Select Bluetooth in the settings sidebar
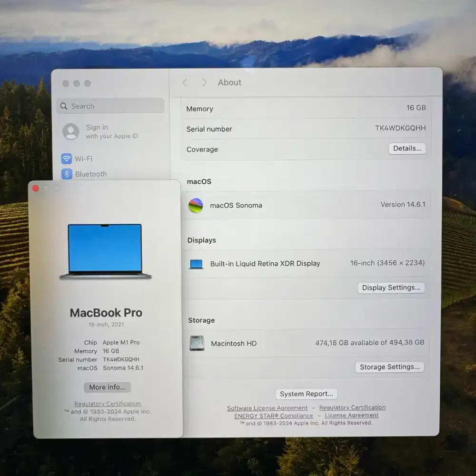Image resolution: width=476 pixels, height=476 pixels. pos(90,174)
